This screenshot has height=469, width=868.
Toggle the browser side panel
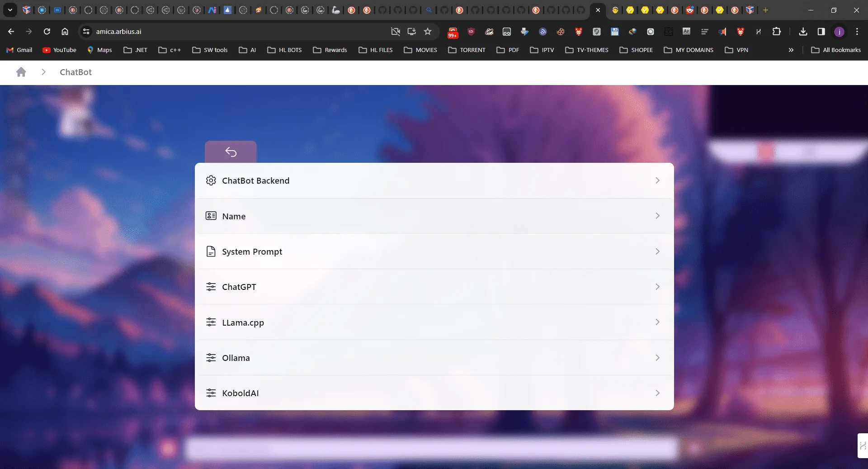[x=821, y=31]
